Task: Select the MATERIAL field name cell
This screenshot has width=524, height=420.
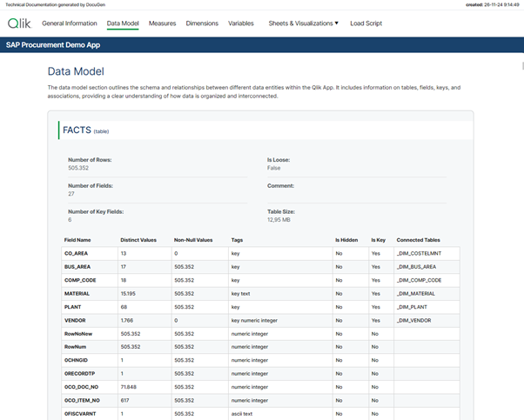Action: pyautogui.click(x=90, y=293)
